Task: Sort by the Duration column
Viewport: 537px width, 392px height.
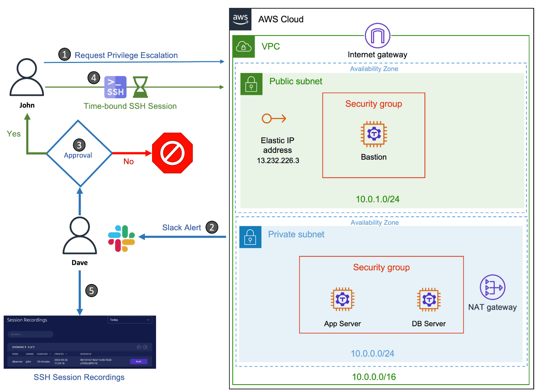Action: [44, 354]
